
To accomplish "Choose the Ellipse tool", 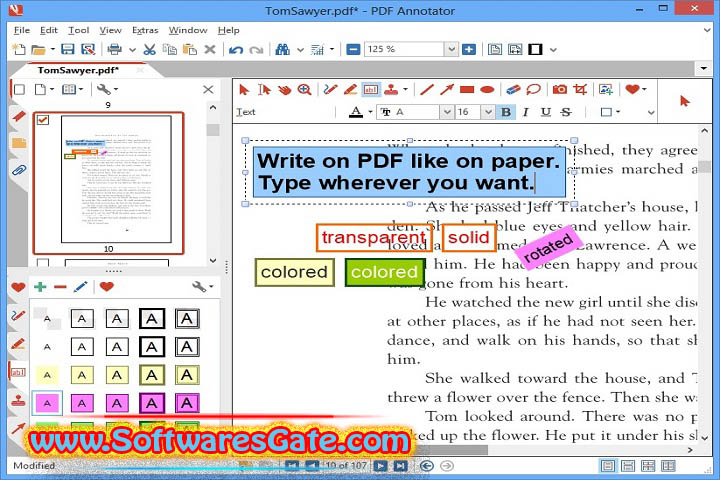I will pos(487,90).
